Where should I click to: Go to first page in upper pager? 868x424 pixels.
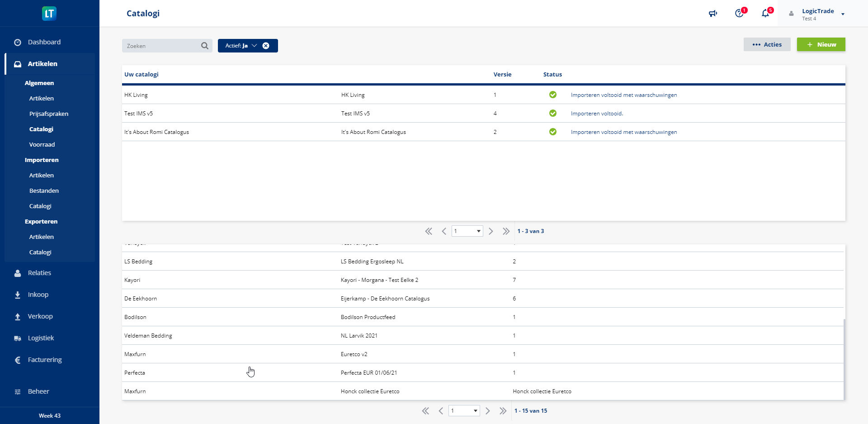coord(429,231)
